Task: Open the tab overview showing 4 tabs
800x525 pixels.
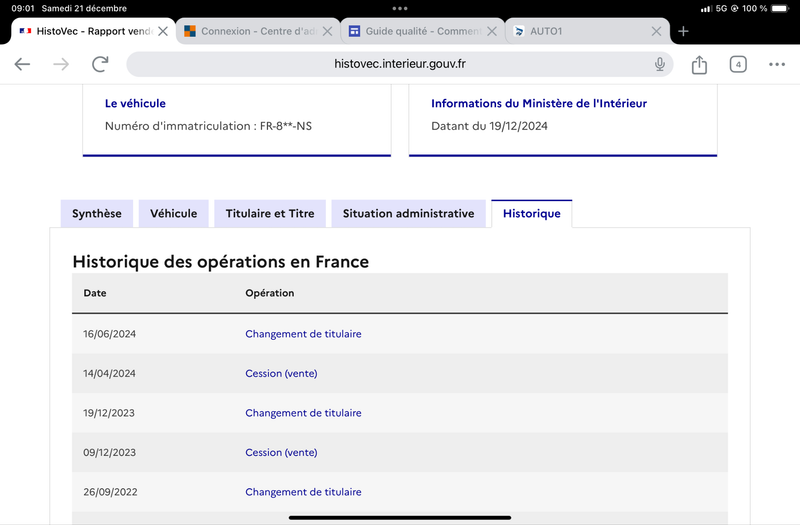Action: tap(738, 64)
